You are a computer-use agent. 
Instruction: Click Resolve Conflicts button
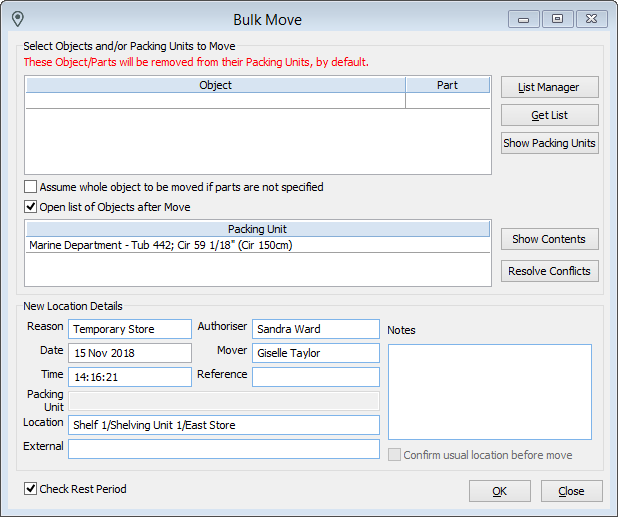pyautogui.click(x=549, y=271)
